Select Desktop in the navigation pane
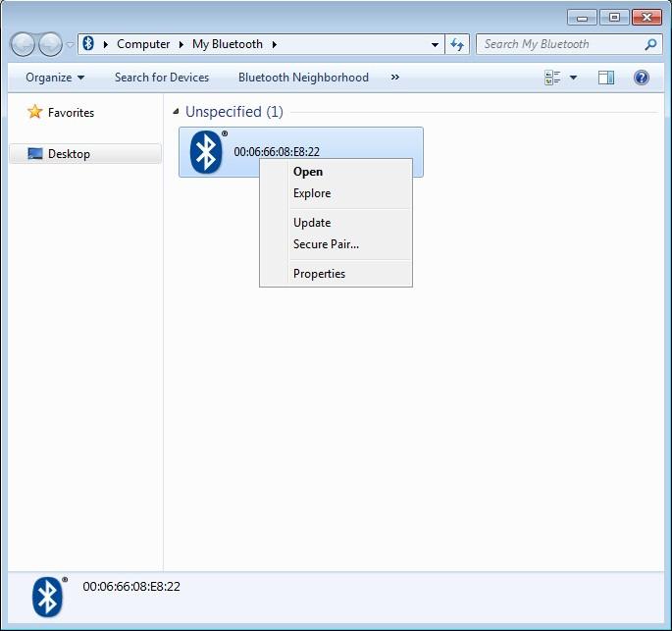This screenshot has width=672, height=631. coord(85,153)
